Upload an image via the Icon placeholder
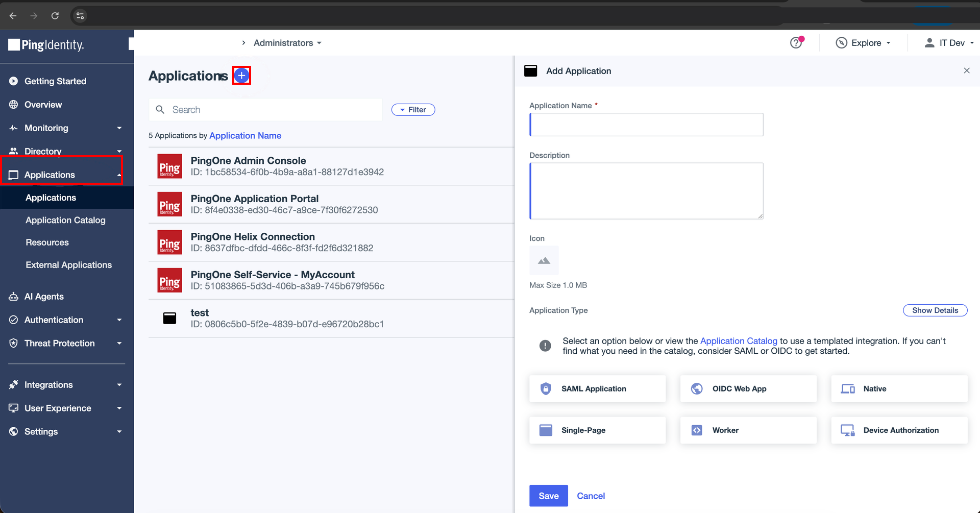 [544, 260]
